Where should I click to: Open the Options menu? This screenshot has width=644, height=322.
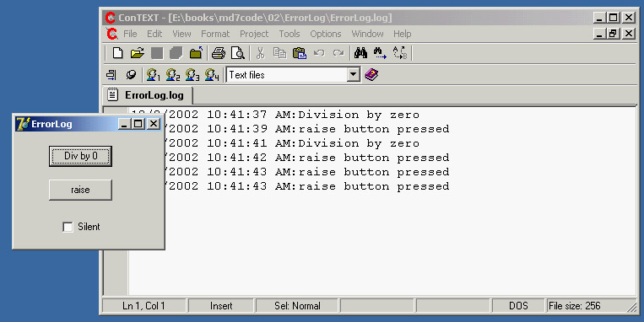pyautogui.click(x=326, y=34)
